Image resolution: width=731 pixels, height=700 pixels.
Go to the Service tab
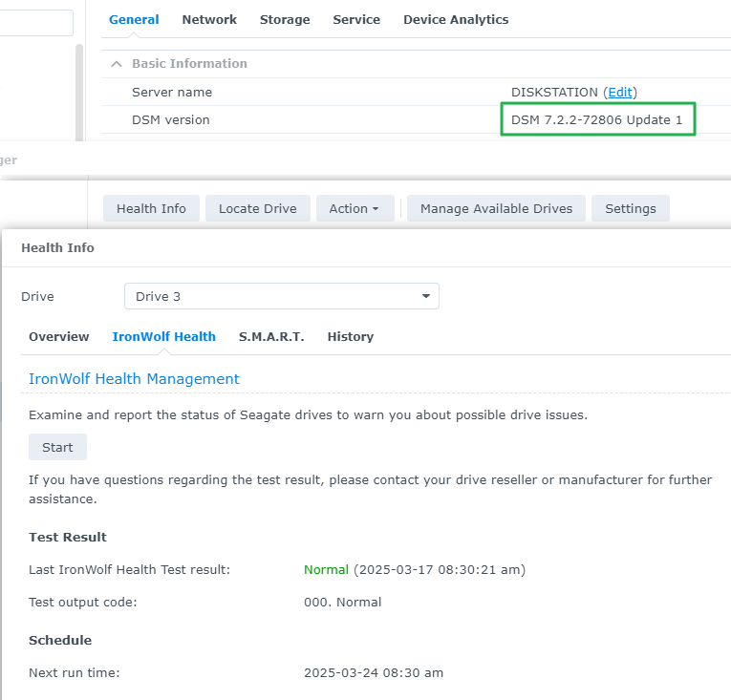click(x=356, y=19)
